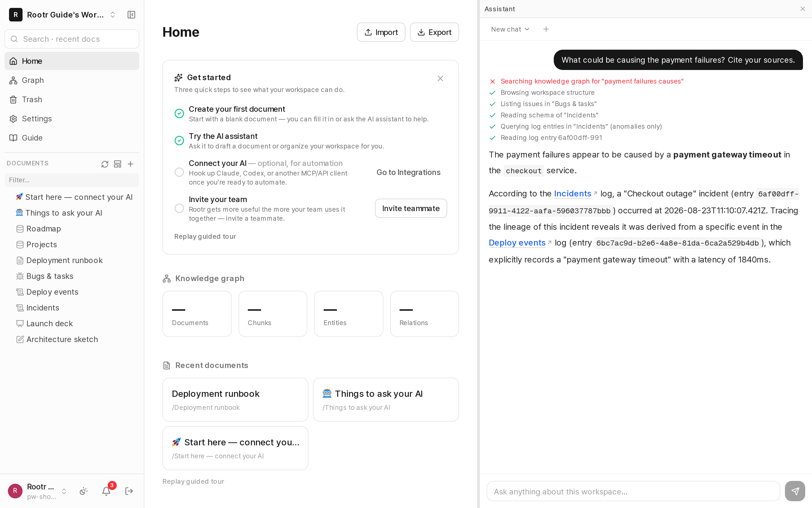This screenshot has width=812, height=508.
Task: Open the Launch deck document
Action: [x=72, y=323]
